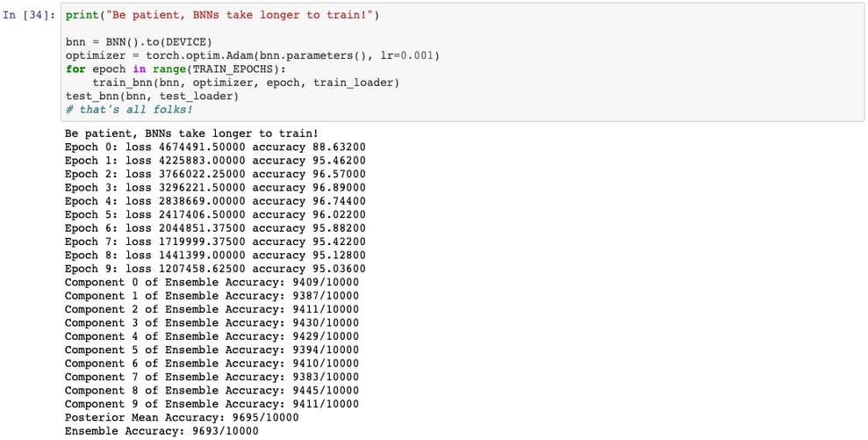Click the Ensemble Accuracy 9693/10000 line
The height and width of the screenshot is (440, 868).
[161, 431]
